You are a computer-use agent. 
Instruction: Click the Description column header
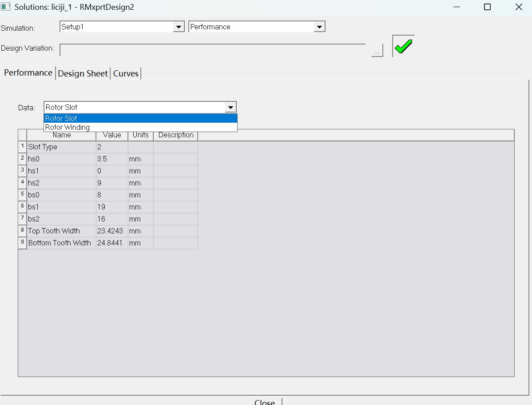pyautogui.click(x=176, y=135)
